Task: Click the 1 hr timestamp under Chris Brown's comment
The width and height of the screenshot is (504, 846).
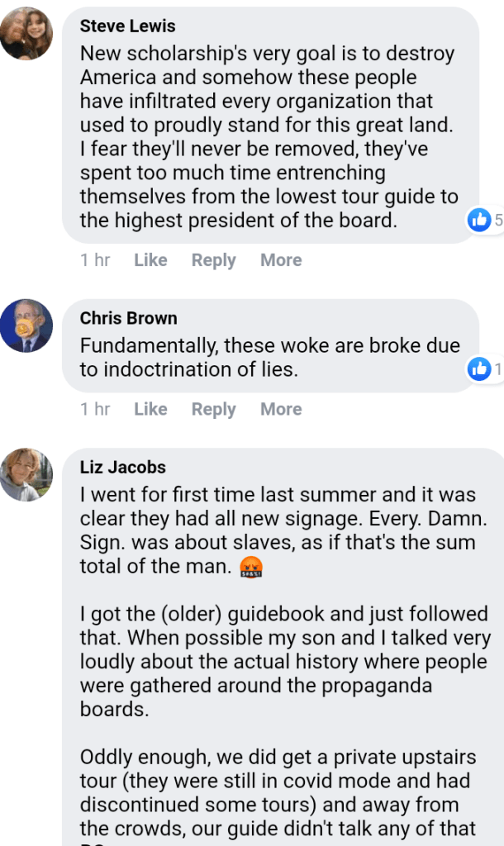Action: (x=95, y=409)
